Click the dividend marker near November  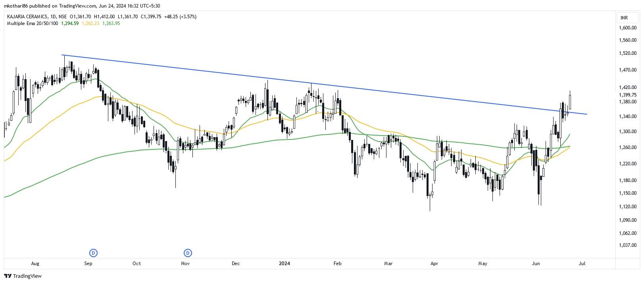click(x=188, y=253)
